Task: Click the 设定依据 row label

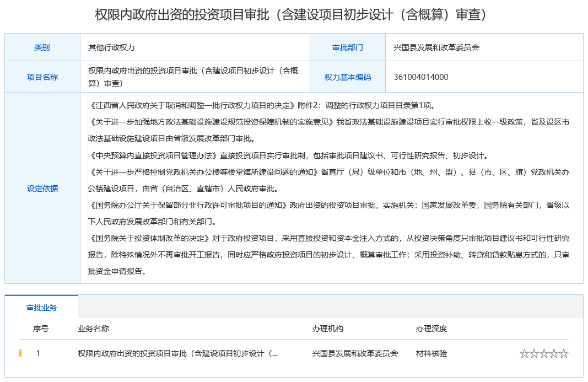Action: 42,189
